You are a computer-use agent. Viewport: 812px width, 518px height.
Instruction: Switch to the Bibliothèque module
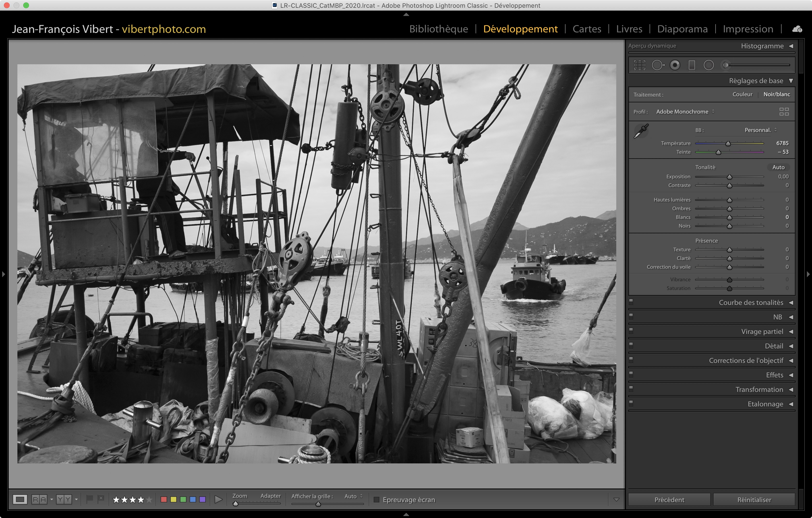click(x=438, y=29)
